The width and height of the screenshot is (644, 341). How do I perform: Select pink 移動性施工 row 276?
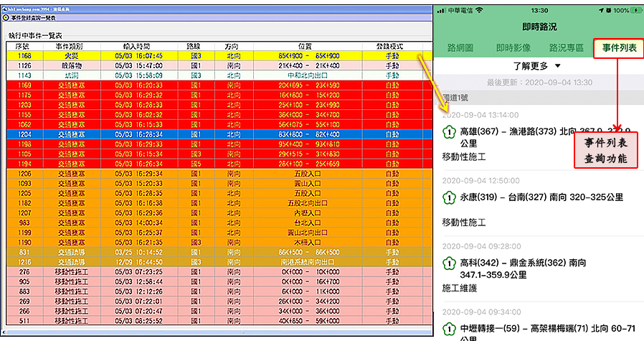click(218, 272)
